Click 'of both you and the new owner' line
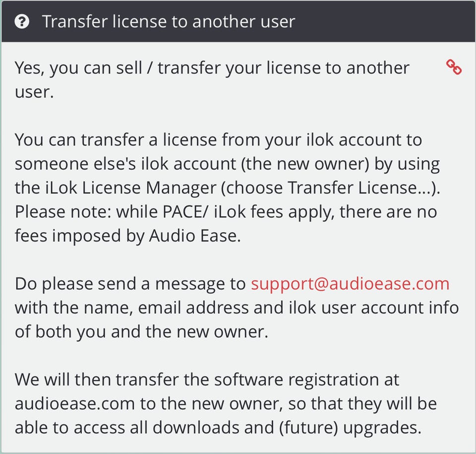Viewport: 476px width, 454px height. coord(141,331)
